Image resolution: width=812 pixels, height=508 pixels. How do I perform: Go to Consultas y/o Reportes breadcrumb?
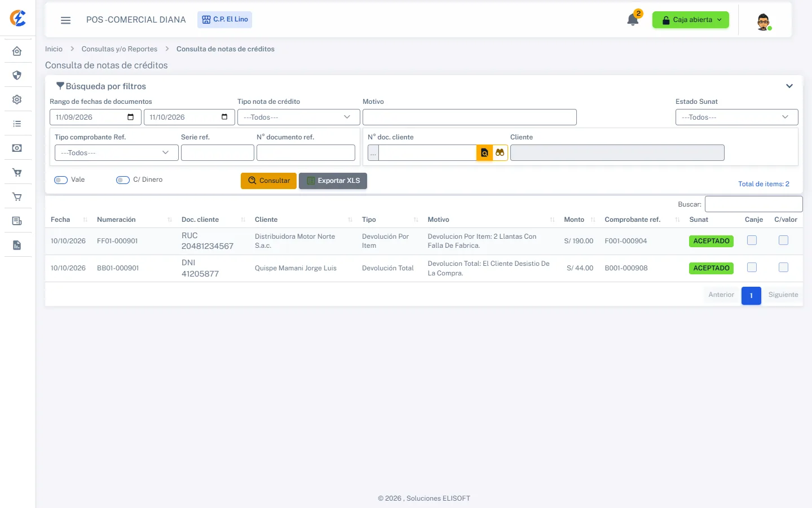[120, 49]
